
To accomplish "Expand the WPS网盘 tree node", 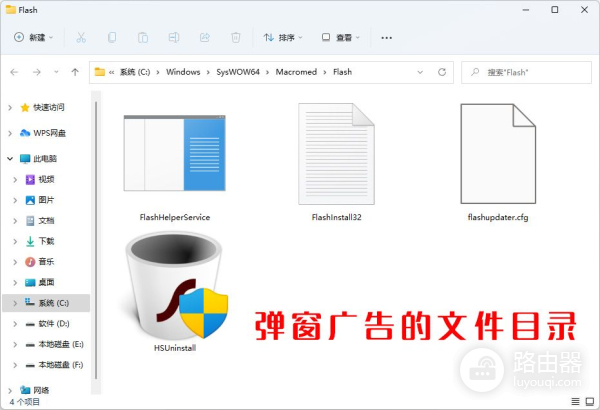I will pos(10,133).
